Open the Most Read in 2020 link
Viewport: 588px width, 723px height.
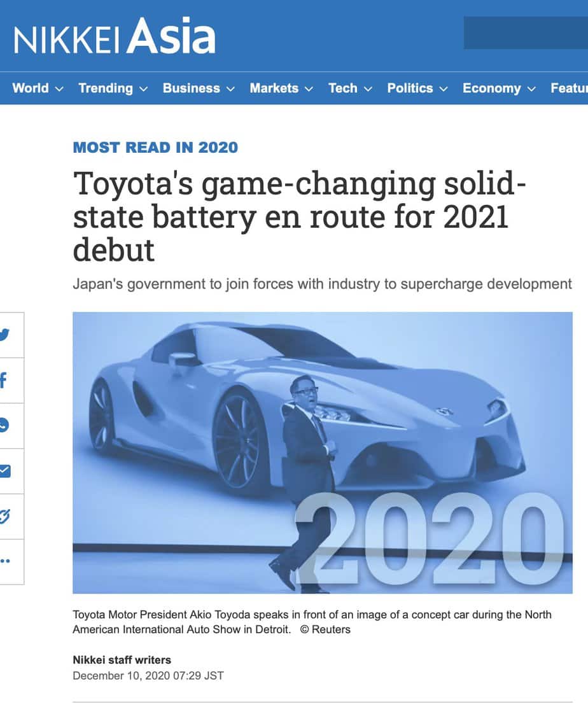point(155,148)
